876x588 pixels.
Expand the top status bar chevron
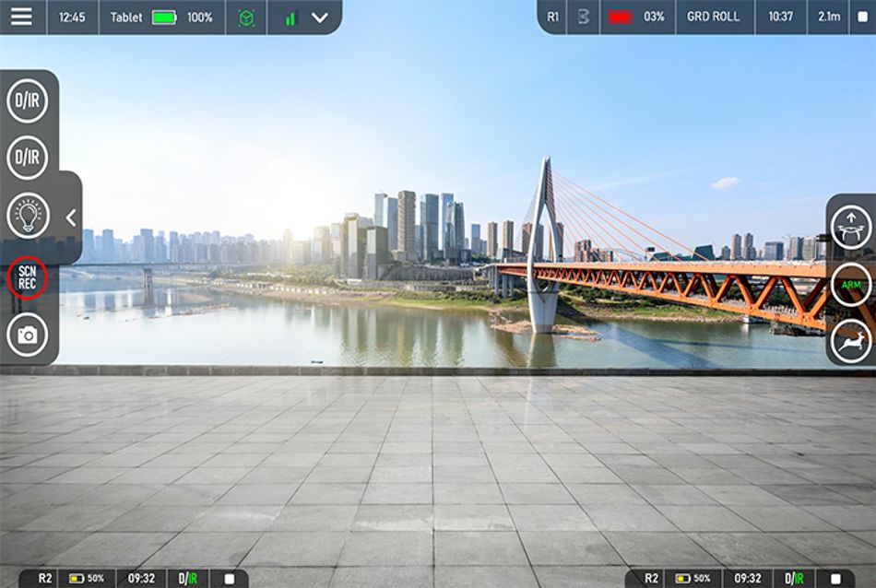coord(320,18)
